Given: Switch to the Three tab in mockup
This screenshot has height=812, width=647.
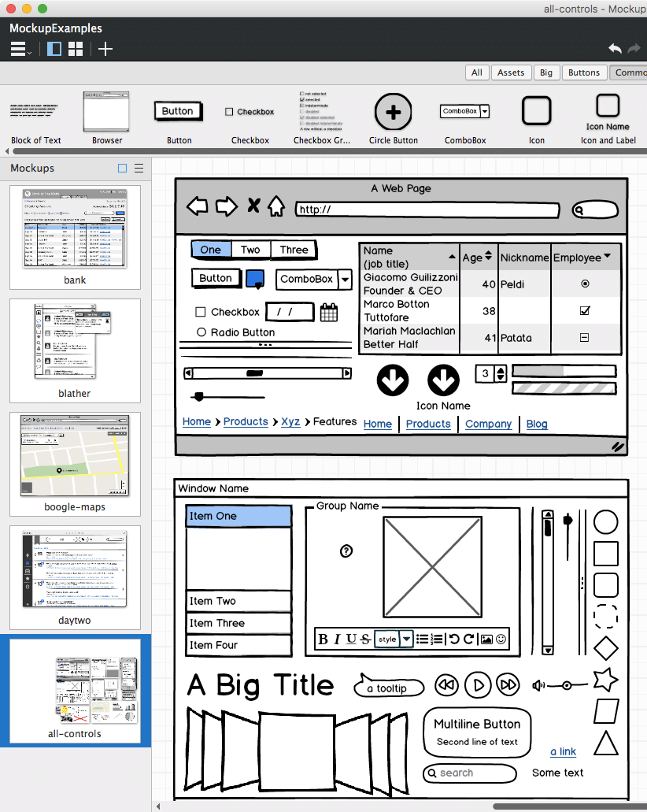Looking at the screenshot, I should pos(294,250).
